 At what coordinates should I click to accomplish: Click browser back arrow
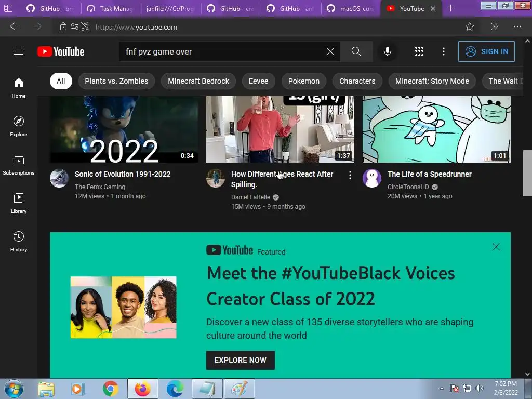pos(14,26)
